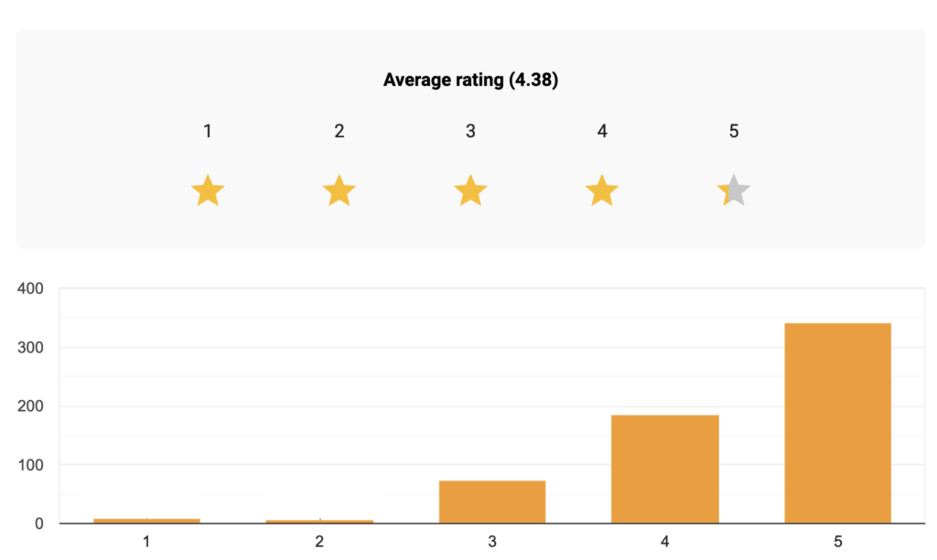Image resolution: width=937 pixels, height=560 pixels.
Task: Click the second gold rating star
Action: point(339,192)
